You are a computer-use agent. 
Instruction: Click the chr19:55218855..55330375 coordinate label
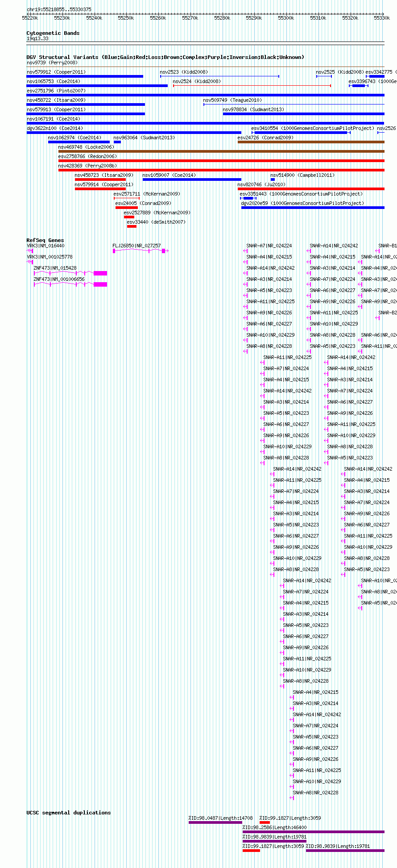(x=59, y=9)
